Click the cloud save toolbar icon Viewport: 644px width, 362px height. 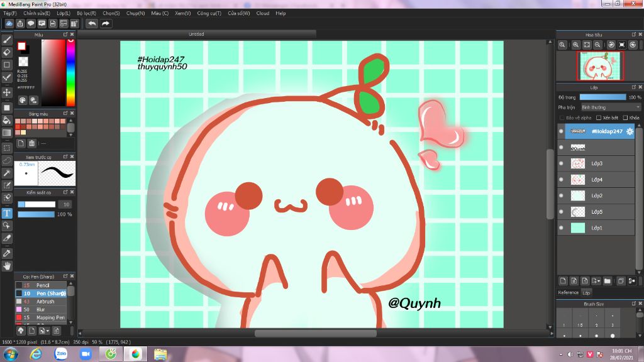coord(9,23)
